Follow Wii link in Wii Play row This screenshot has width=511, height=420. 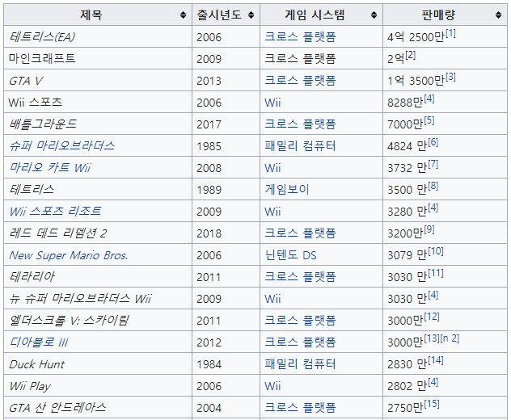pyautogui.click(x=272, y=386)
